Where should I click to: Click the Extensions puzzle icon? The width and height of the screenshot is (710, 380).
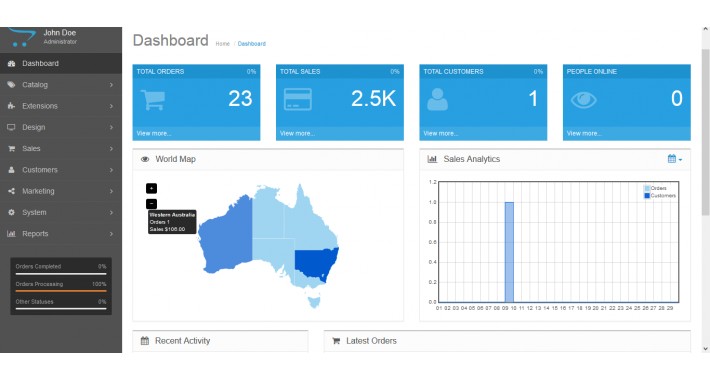(11, 106)
